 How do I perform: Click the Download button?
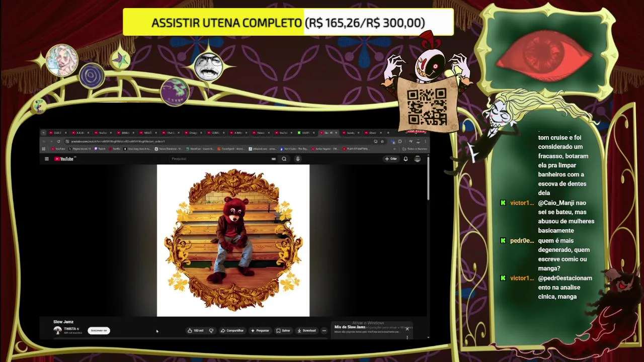click(x=306, y=330)
